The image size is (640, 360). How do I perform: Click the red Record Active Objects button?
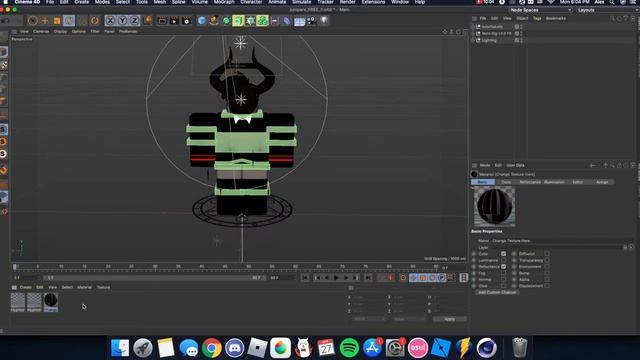[391, 278]
